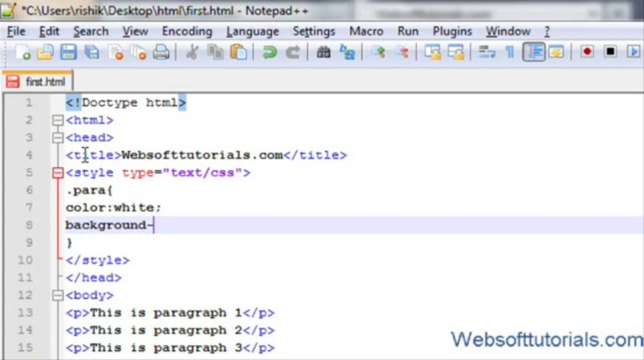This screenshot has width=644, height=360.
Task: Open the Settings menu
Action: point(314,31)
